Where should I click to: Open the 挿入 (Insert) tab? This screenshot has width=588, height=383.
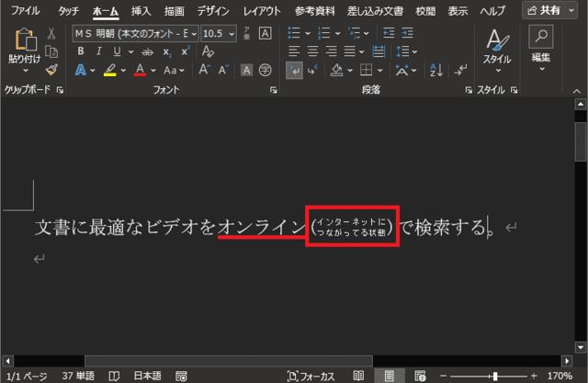click(141, 11)
